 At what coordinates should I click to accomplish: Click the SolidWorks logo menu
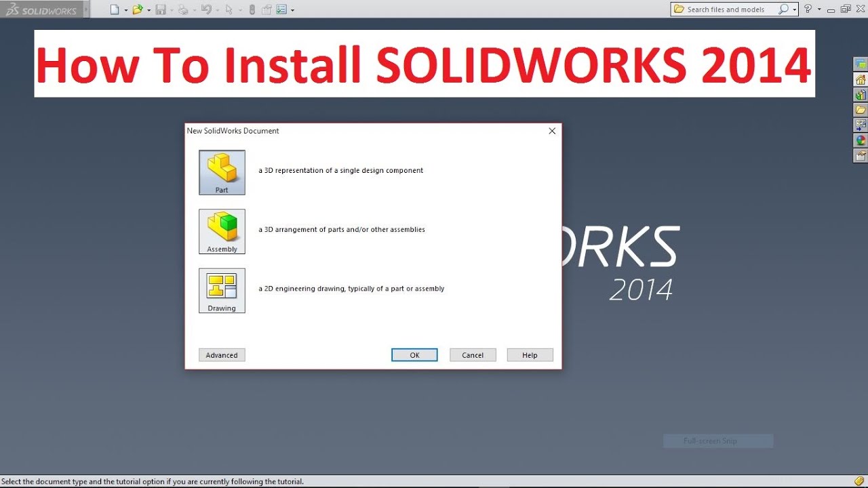tap(41, 9)
